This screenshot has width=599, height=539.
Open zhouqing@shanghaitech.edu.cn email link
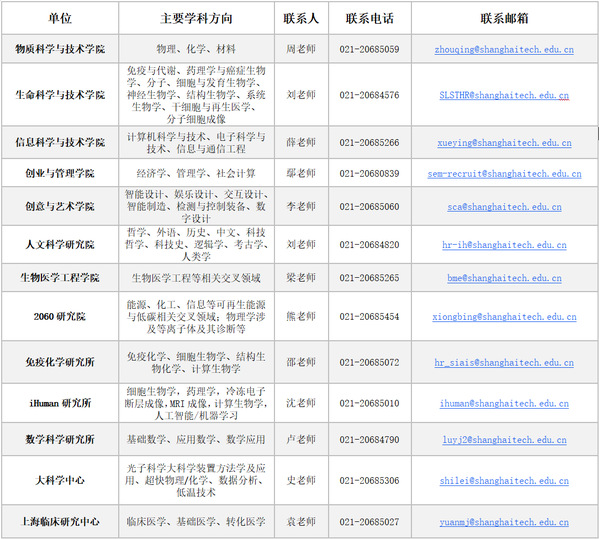pyautogui.click(x=504, y=50)
